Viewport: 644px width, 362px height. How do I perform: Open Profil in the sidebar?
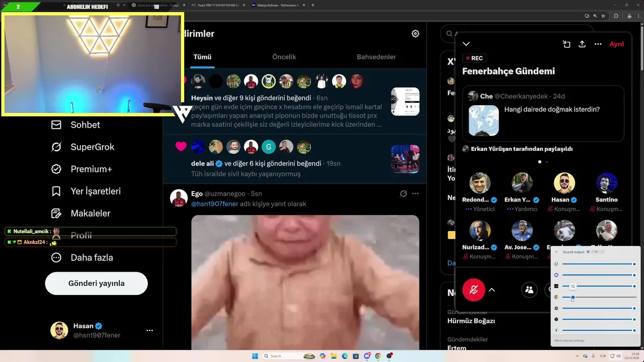click(x=71, y=235)
